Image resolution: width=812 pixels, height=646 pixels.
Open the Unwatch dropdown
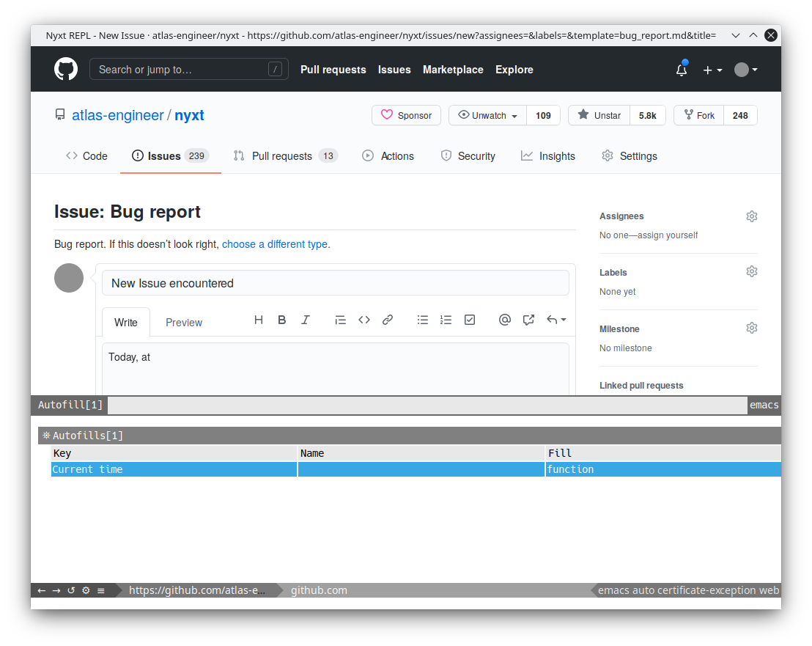488,116
